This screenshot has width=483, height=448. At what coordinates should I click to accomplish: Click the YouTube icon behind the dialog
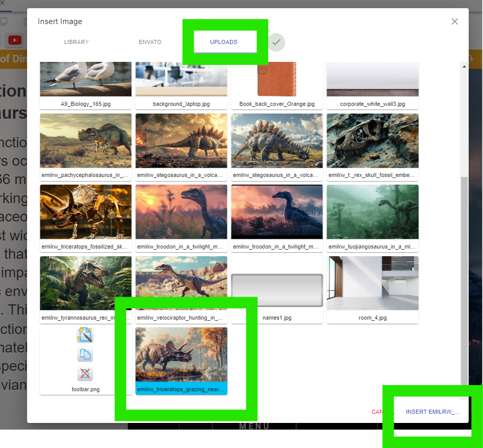[15, 40]
